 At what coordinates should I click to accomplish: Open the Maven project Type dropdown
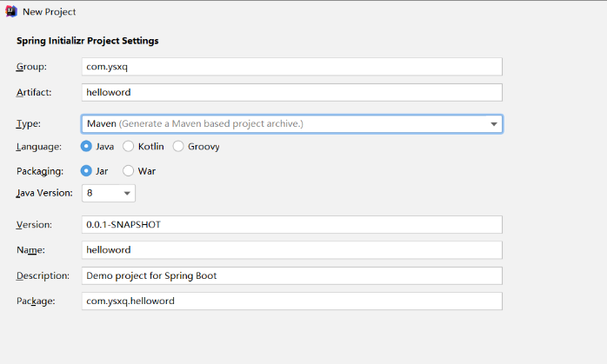pyautogui.click(x=291, y=124)
